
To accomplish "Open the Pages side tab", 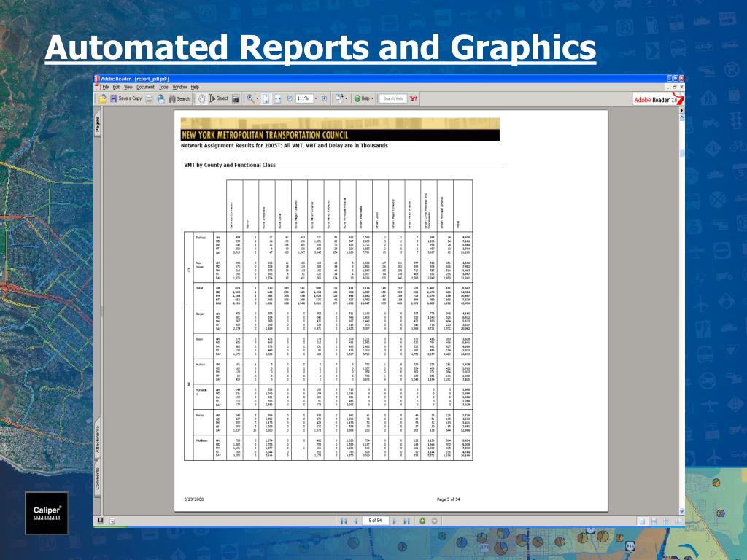I will [97, 125].
